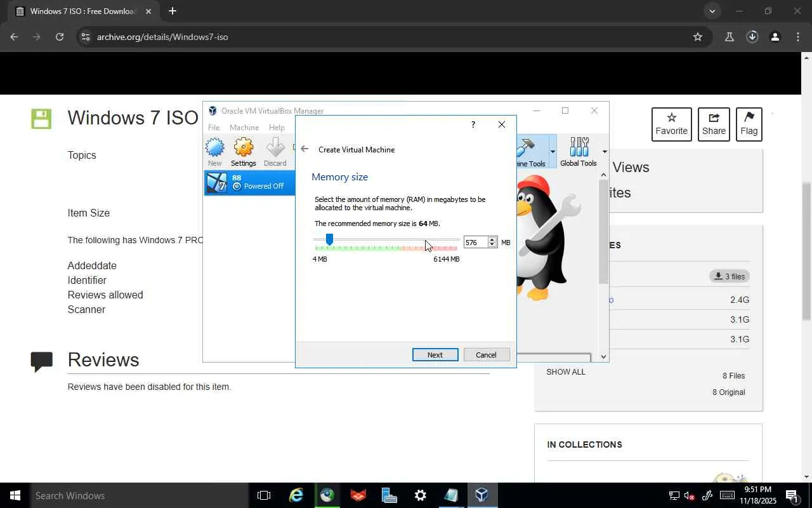
Task: Increase memory with the spinbox up arrow
Action: (492, 239)
